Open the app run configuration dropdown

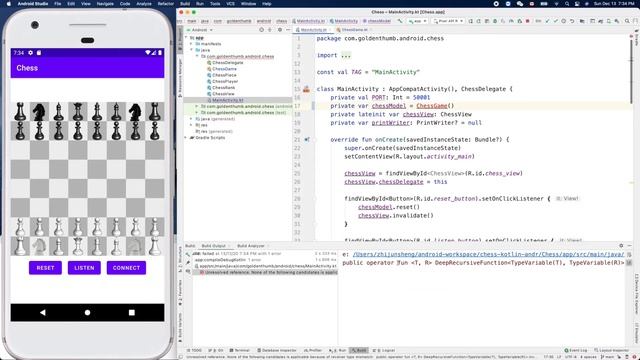[418, 21]
